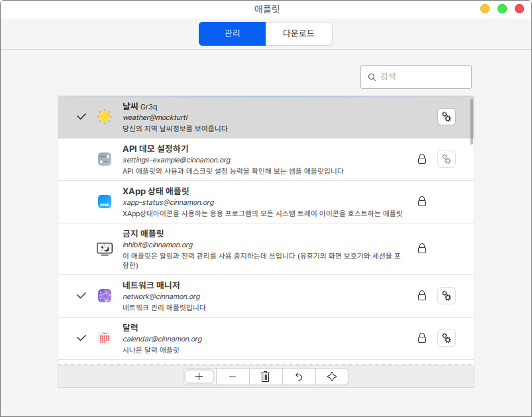Screen dimensions: 532x417
Task: Select the 금지 애플릿 list entry
Action: (265, 249)
